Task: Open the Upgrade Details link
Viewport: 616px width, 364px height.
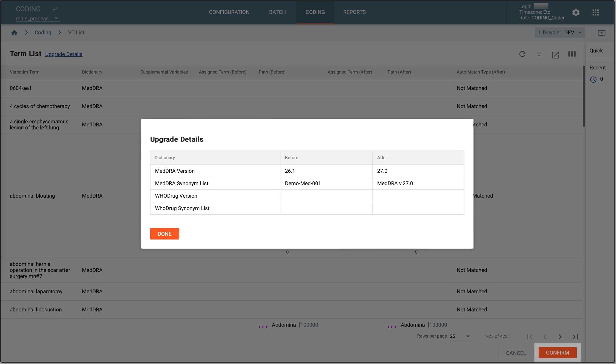Action: pyautogui.click(x=64, y=54)
